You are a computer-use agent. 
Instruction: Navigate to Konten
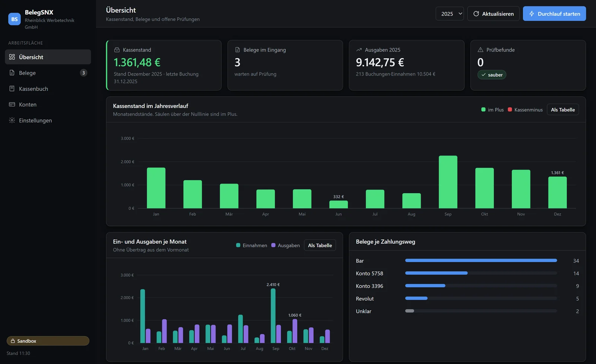pos(48,105)
